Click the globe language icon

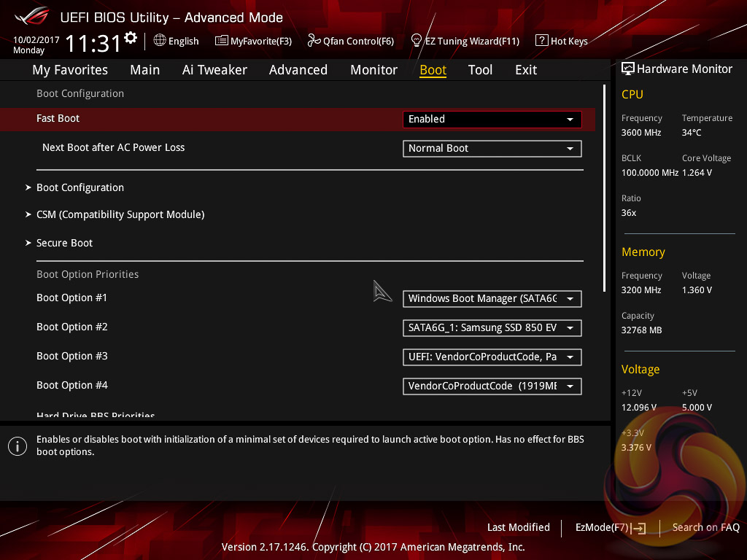tap(160, 41)
